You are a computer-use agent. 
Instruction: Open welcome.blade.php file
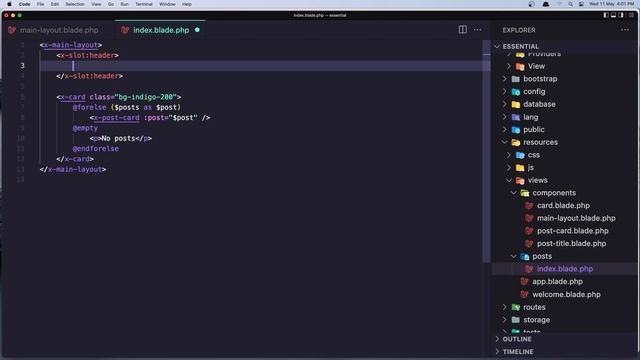point(566,294)
